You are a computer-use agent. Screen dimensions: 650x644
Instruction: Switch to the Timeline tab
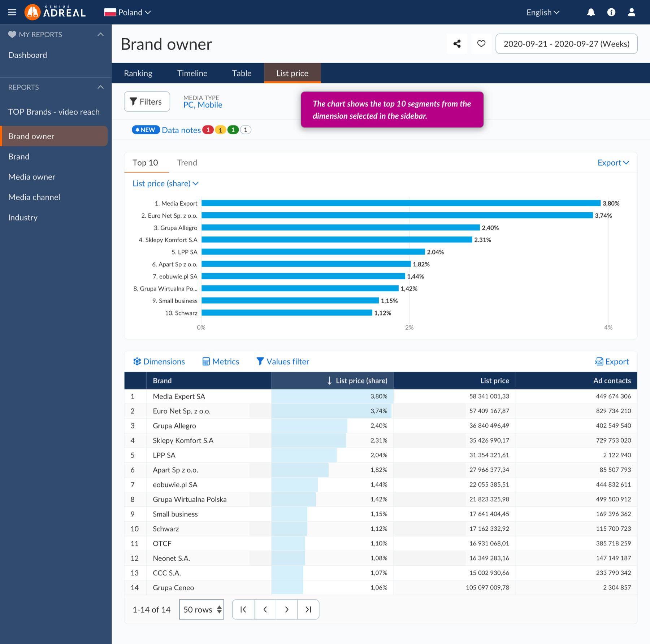coord(192,73)
